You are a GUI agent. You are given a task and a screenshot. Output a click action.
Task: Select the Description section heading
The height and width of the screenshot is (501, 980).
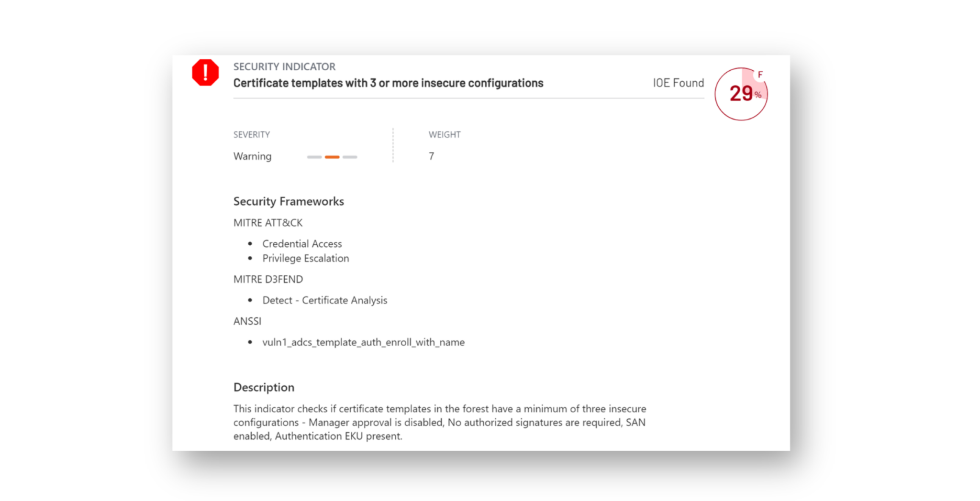[x=264, y=387]
